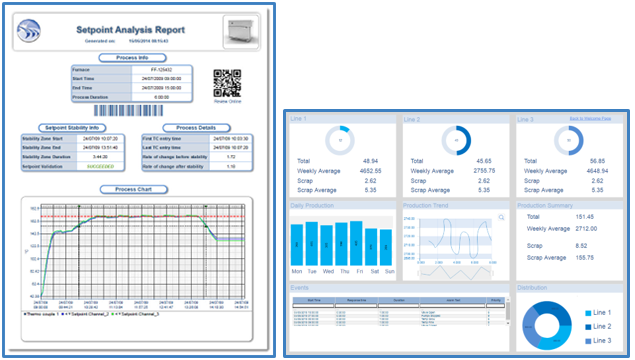This screenshot has width=635, height=360.
Task: Click the Setpoint Channel_3 legend entry
Action: (x=135, y=314)
